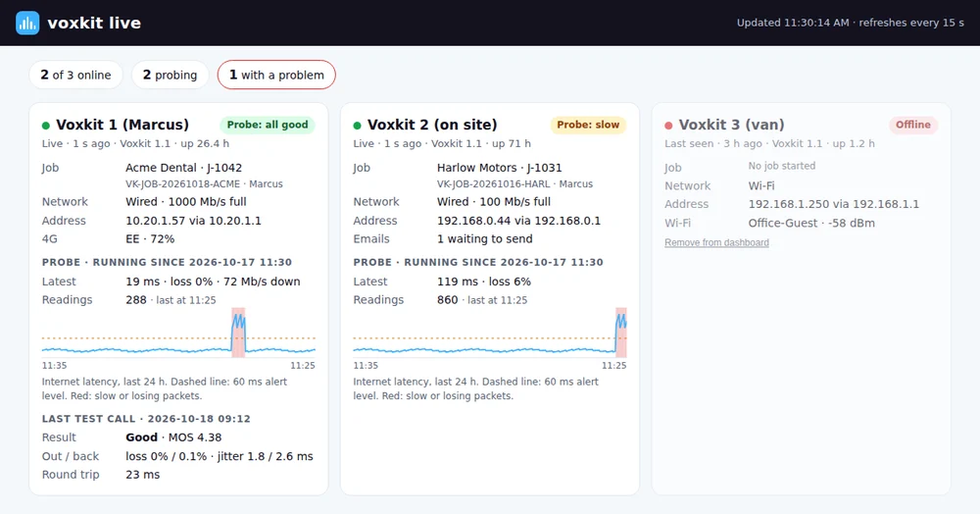The width and height of the screenshot is (980, 514).
Task: Click the '1 waiting to send' emails value
Action: (x=485, y=239)
